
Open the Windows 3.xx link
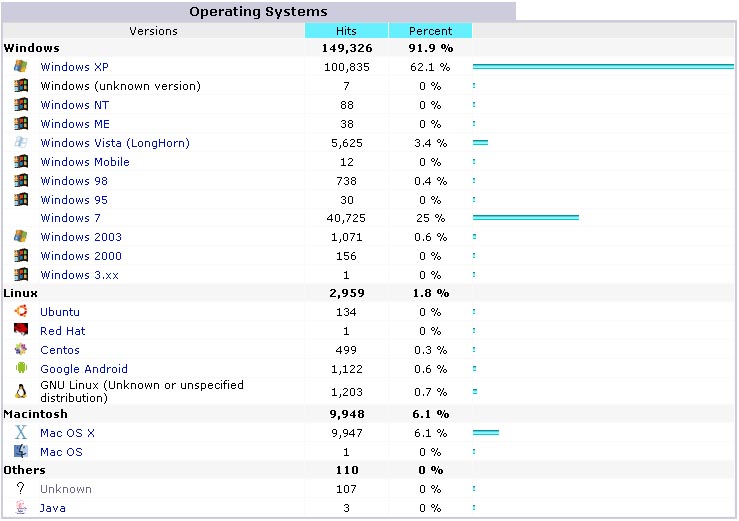[x=79, y=275]
